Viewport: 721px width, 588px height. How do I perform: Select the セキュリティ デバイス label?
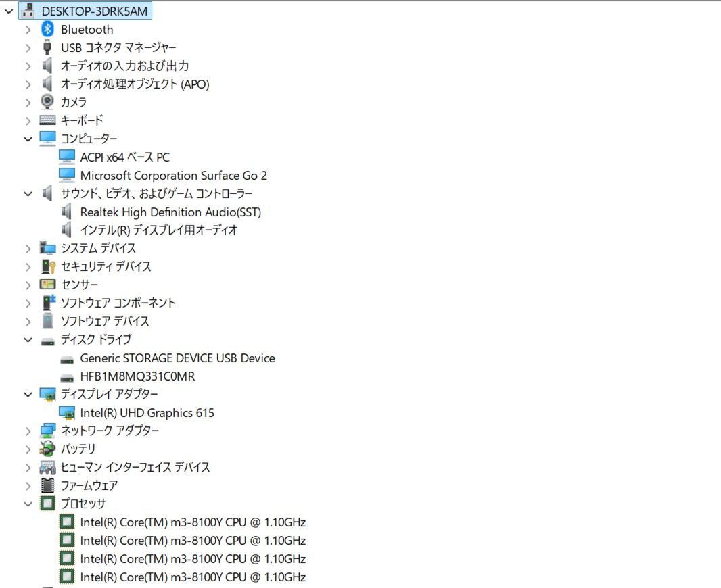(x=106, y=266)
